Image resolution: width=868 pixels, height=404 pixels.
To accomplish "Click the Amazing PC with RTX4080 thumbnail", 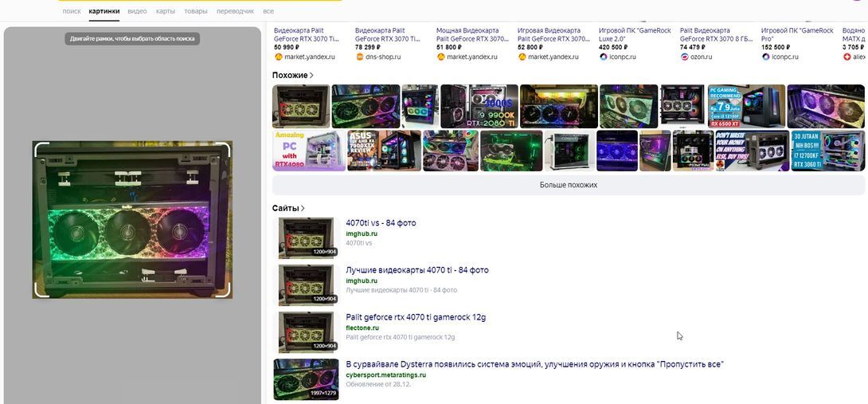I will [x=291, y=151].
